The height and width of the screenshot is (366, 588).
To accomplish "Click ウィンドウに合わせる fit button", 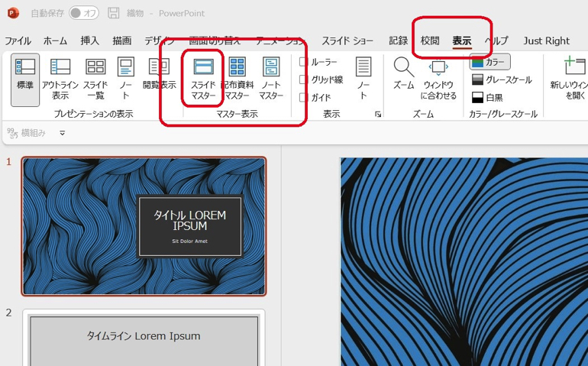I will coord(438,79).
